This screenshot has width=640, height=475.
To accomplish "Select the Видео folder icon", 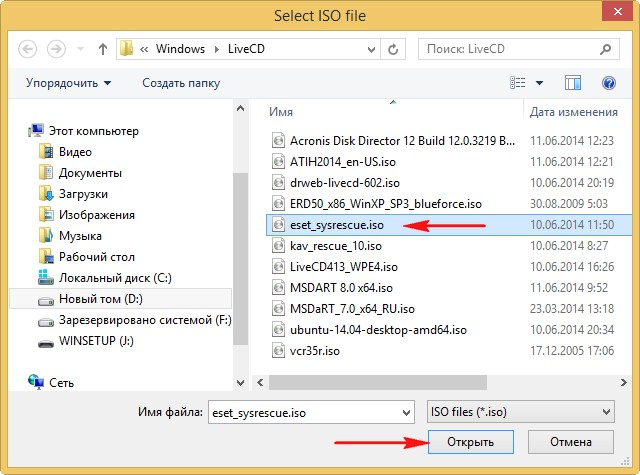I will pyautogui.click(x=45, y=151).
